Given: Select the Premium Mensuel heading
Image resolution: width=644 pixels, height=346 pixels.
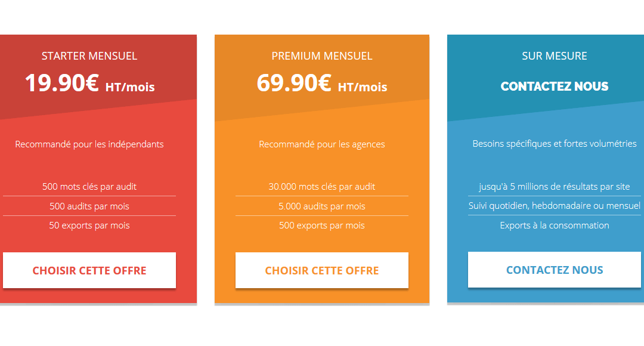Looking at the screenshot, I should pos(322,56).
